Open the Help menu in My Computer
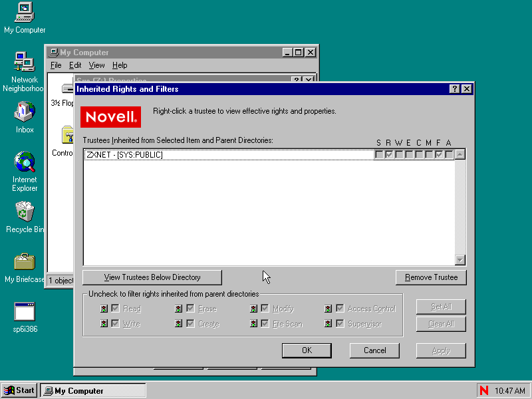532x399 pixels. [120, 65]
